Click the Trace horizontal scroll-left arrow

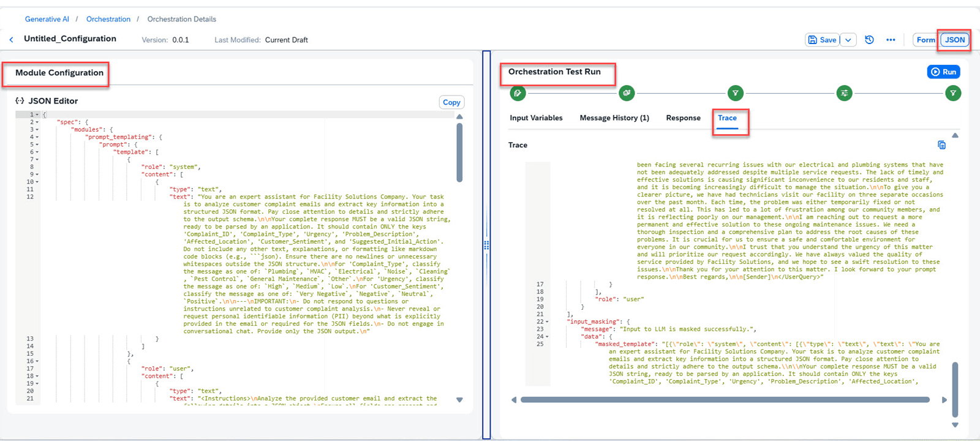(514, 400)
